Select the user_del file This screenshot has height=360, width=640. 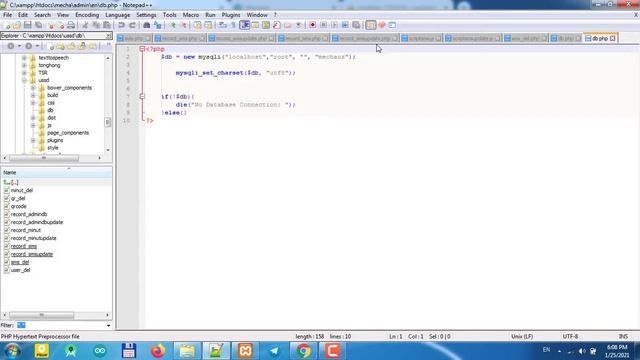click(20, 270)
